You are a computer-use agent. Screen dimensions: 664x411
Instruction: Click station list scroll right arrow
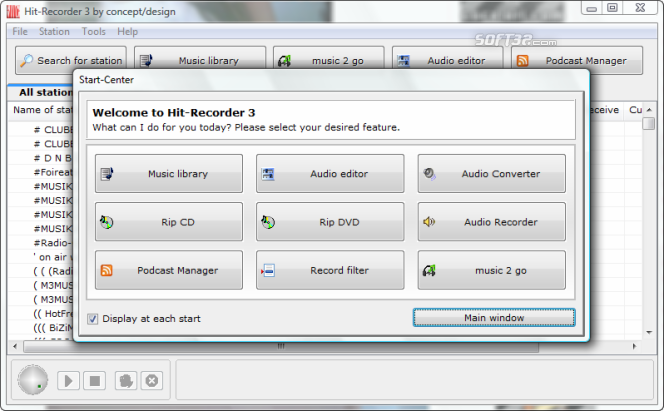click(634, 346)
